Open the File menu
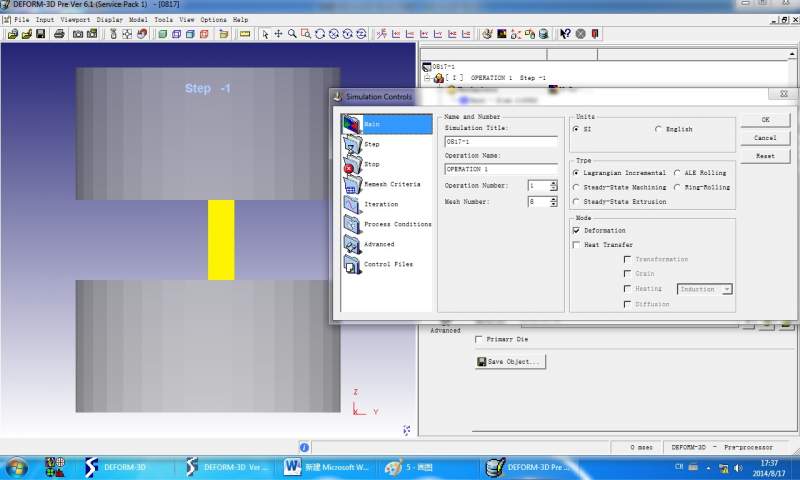Screen dimensions: 800x480 21,20
